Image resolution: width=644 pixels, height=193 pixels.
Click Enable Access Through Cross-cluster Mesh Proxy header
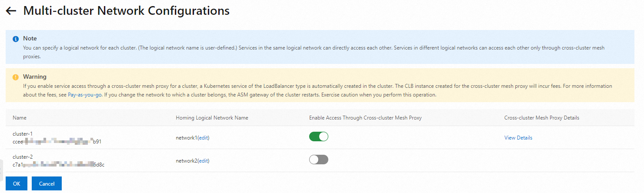coord(365,118)
